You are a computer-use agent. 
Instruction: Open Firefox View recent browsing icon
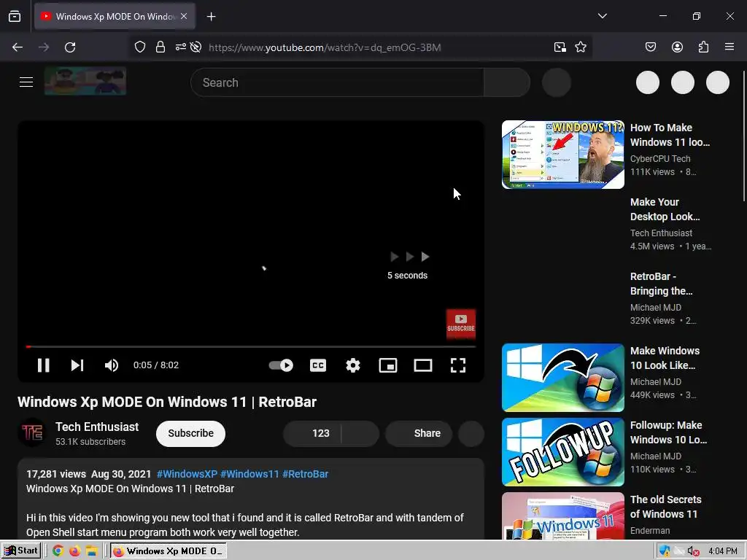pyautogui.click(x=15, y=16)
